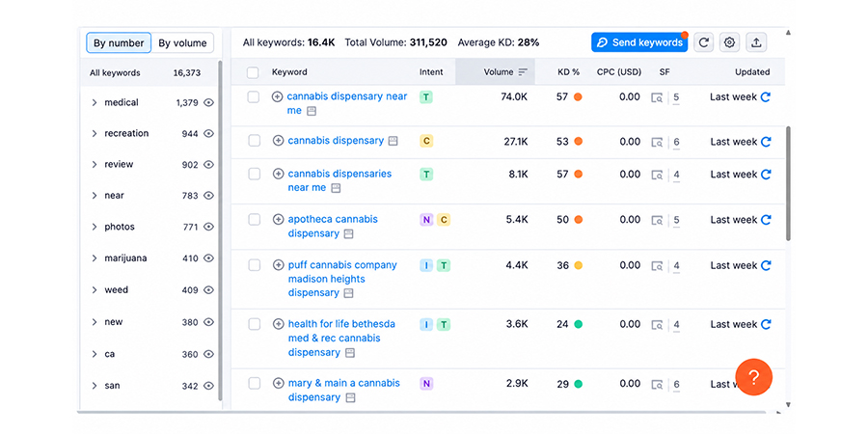The height and width of the screenshot is (434, 868).
Task: Toggle eye icon for 'recreation' group
Action: [x=208, y=133]
